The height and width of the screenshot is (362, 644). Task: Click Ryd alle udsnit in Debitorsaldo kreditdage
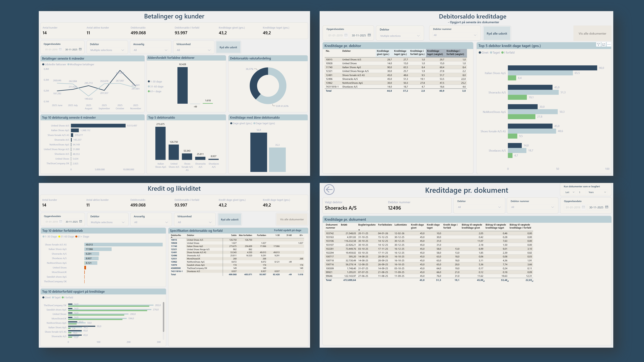497,33
